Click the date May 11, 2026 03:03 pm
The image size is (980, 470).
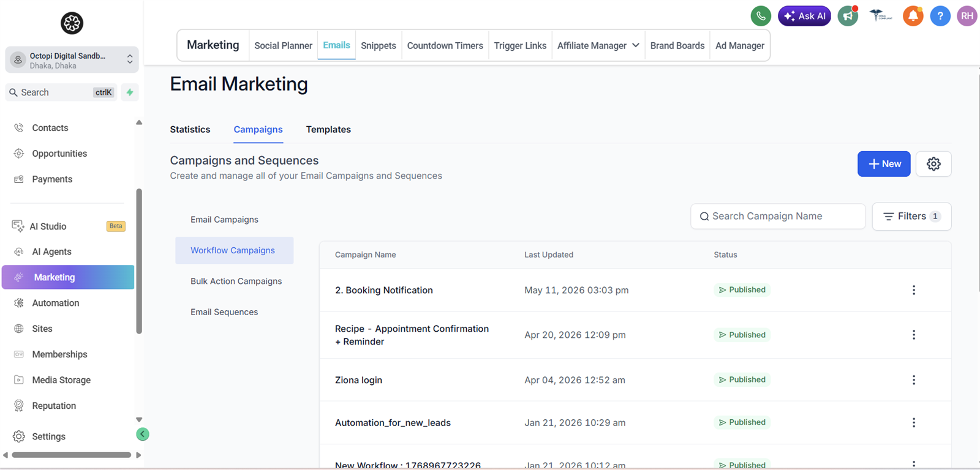pyautogui.click(x=576, y=290)
